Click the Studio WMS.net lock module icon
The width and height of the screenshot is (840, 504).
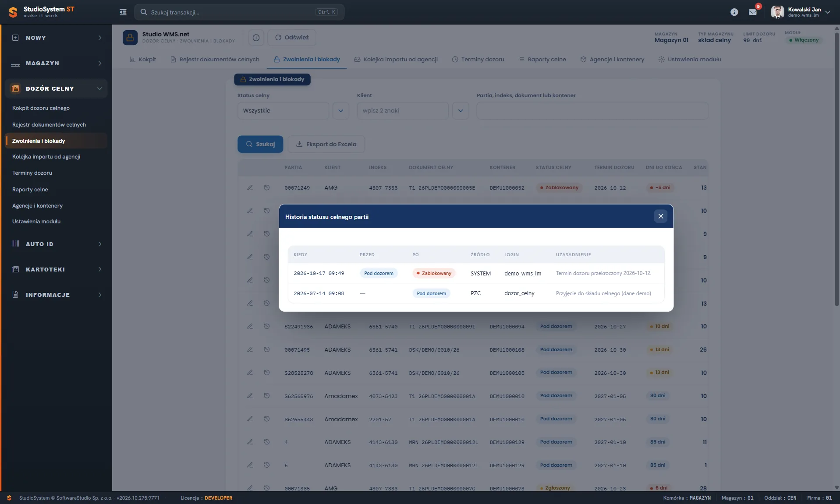pos(130,38)
